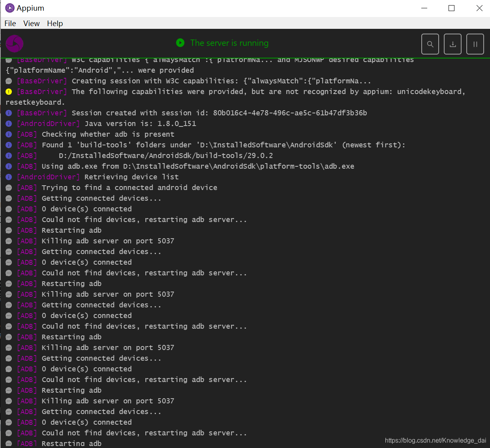
Task: Click info icon beside 'Retrieving device list'
Action: pos(9,177)
